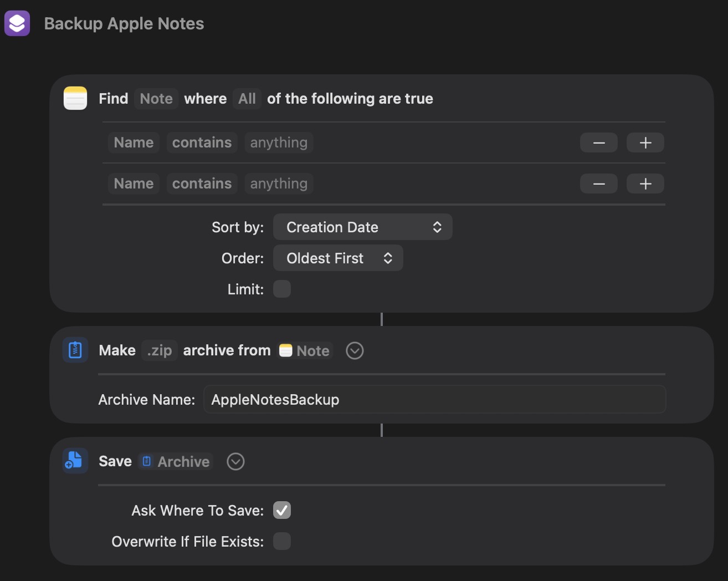
Task: Click the Save file action icon
Action: click(75, 461)
